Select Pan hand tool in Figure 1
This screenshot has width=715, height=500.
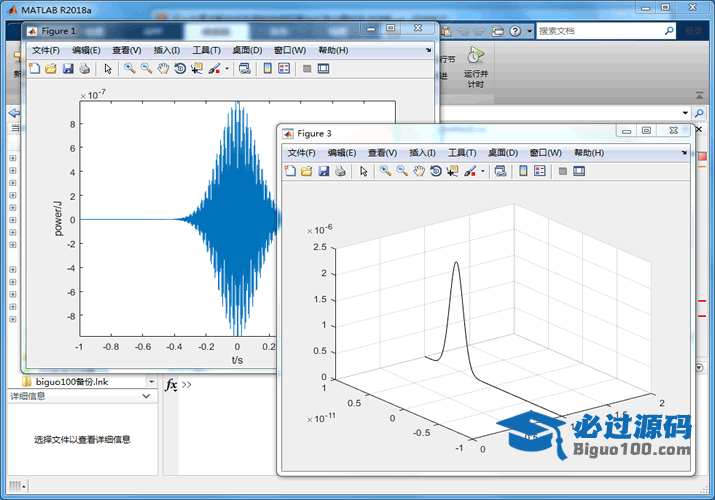[163, 69]
